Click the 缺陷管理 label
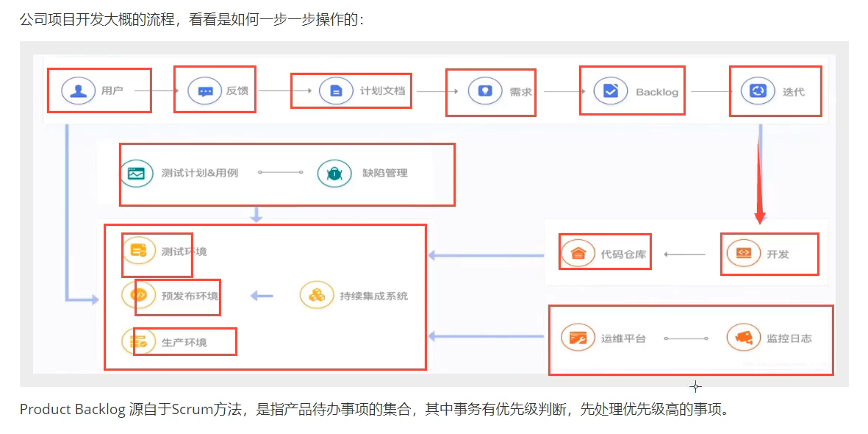The width and height of the screenshot is (868, 434). tap(384, 173)
